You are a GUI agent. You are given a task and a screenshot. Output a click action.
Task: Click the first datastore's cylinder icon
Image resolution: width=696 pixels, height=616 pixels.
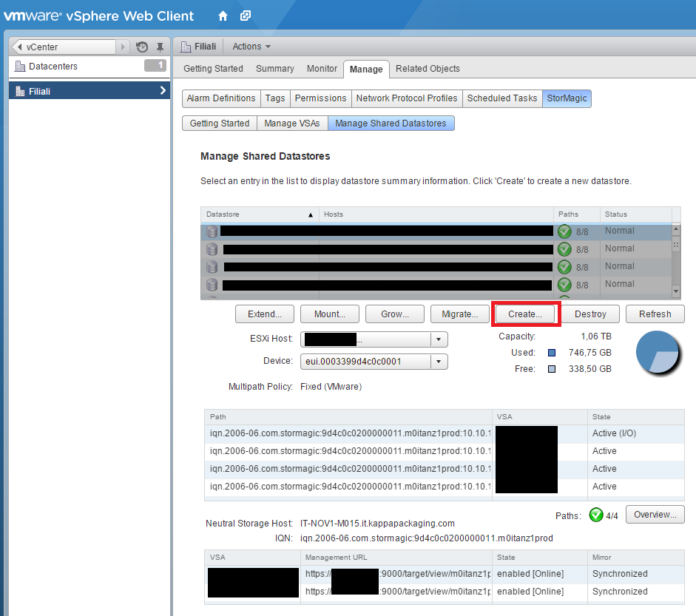[212, 231]
